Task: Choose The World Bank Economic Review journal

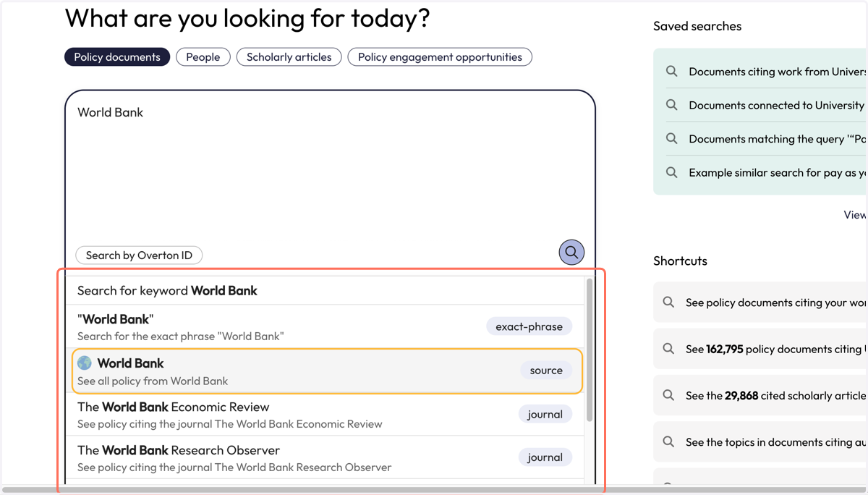Action: click(325, 414)
